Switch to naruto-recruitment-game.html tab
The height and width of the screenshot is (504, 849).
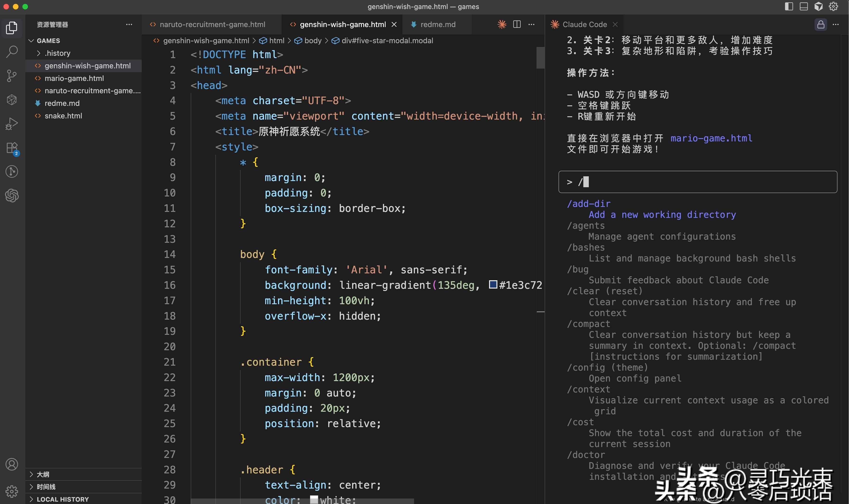[x=212, y=24]
